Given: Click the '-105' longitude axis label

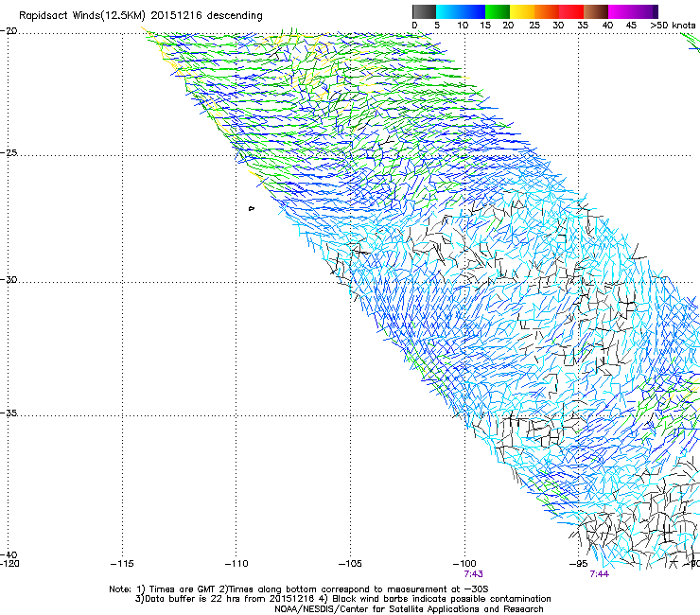Looking at the screenshot, I should tap(350, 564).
